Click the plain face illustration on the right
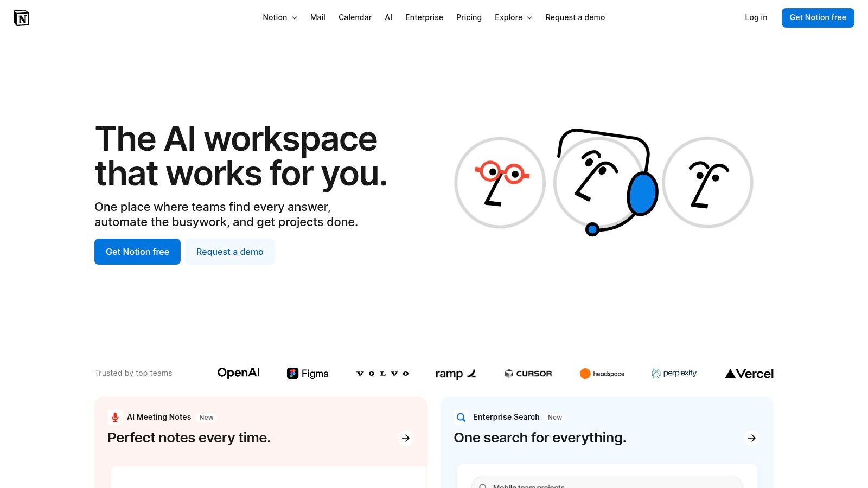The width and height of the screenshot is (868, 488). pos(707,183)
